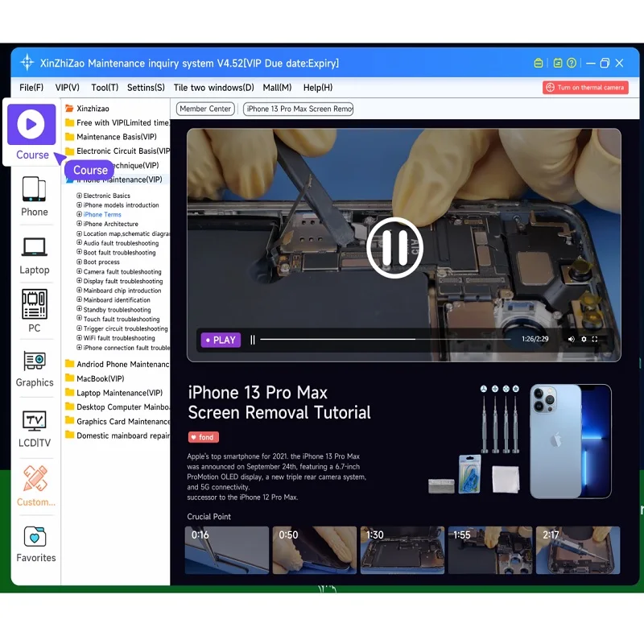Open video player settings gear

click(x=584, y=339)
